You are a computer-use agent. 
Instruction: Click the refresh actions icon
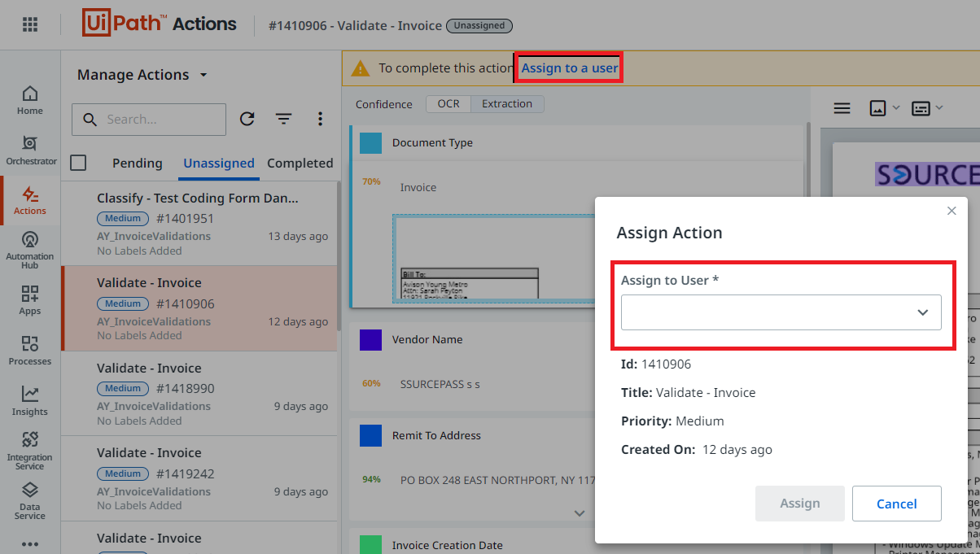coord(247,119)
